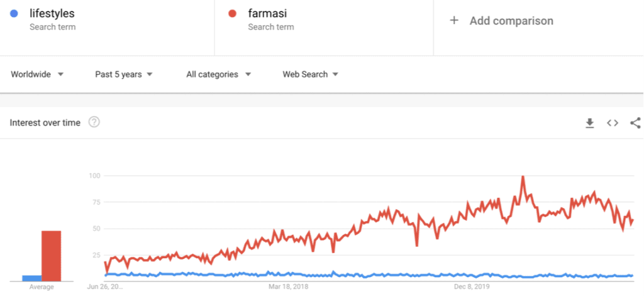This screenshot has height=296, width=644.
Task: Click the plus icon to add comparison
Action: point(454,21)
